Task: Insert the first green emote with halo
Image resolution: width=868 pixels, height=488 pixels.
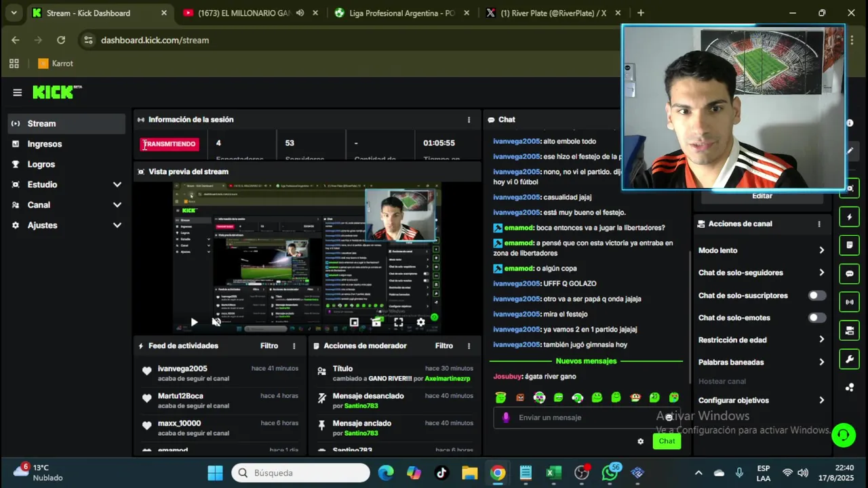Action: (500, 398)
